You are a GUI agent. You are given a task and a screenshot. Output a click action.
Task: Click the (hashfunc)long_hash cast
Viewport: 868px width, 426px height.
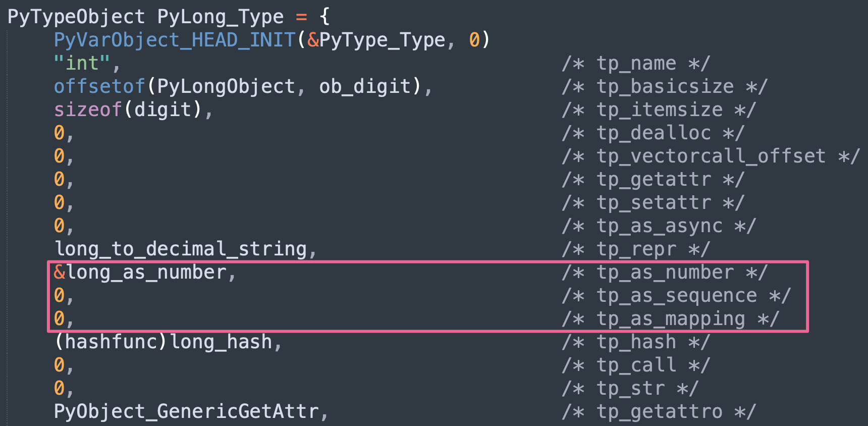pos(164,342)
